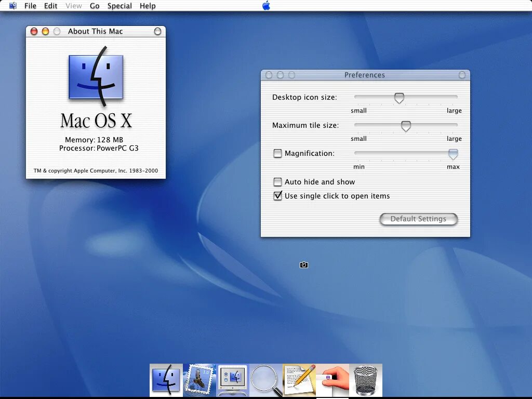Open the Go menu
Image resolution: width=532 pixels, height=399 pixels.
coord(95,6)
